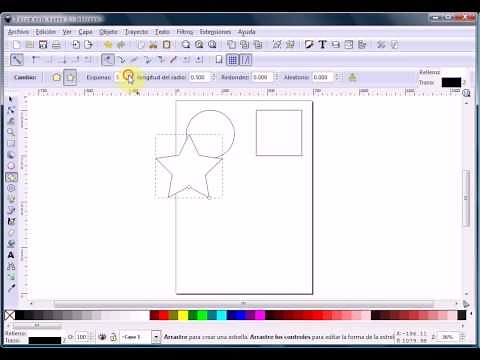Switch shape to star mode

(x=70, y=77)
